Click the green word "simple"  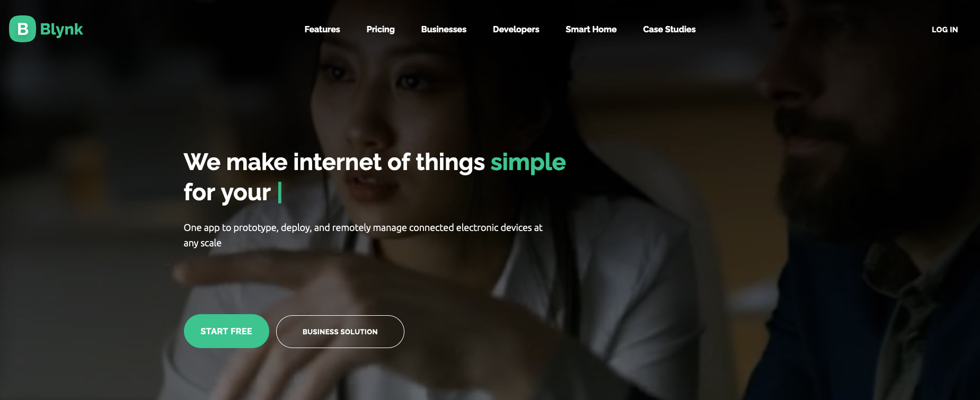[528, 163]
